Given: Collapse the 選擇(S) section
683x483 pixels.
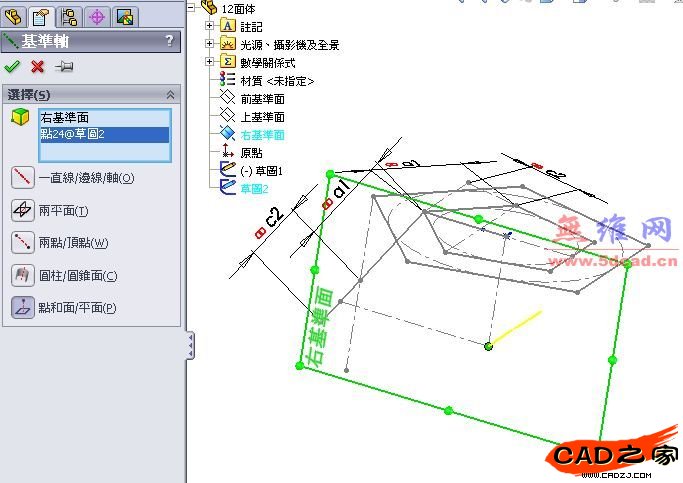Looking at the screenshot, I should click(x=170, y=95).
